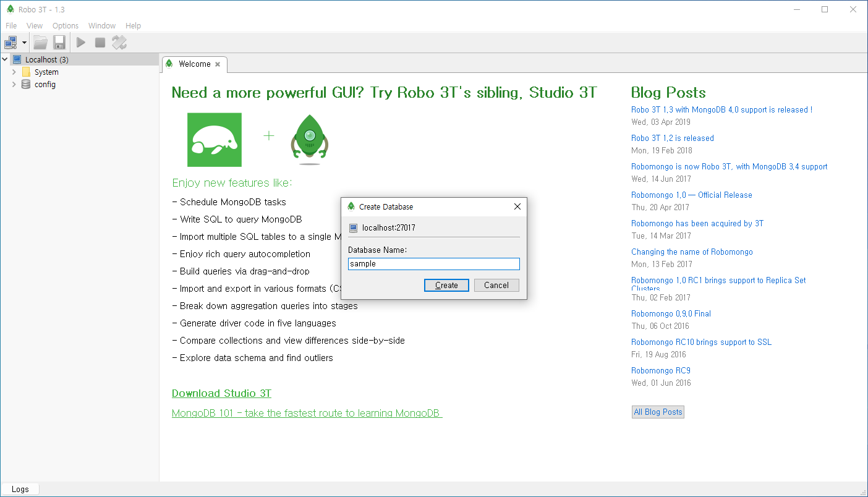The width and height of the screenshot is (868, 497).
Task: Click the System folder icon
Action: 26,72
